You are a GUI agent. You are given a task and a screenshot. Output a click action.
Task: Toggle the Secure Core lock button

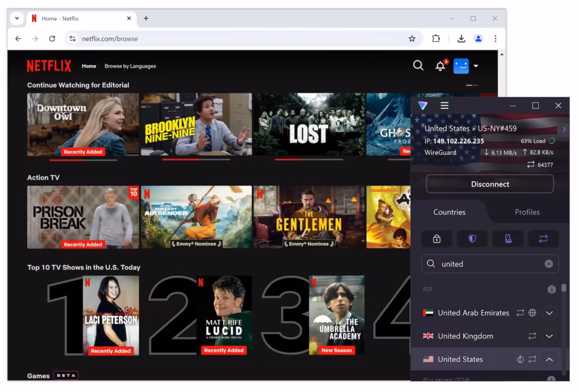click(437, 238)
